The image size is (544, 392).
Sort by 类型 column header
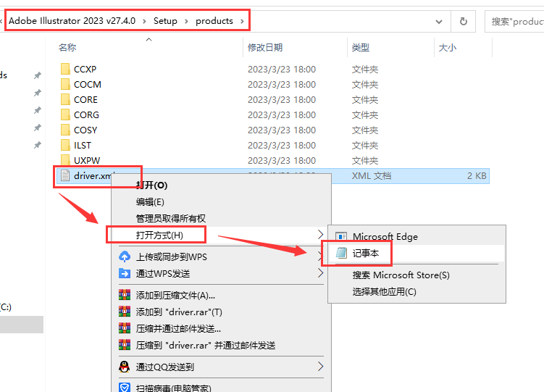click(361, 47)
